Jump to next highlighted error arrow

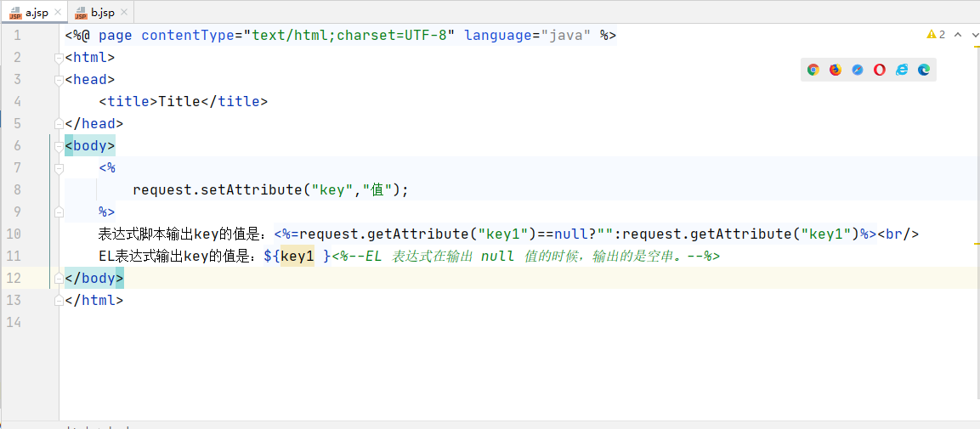(x=974, y=34)
